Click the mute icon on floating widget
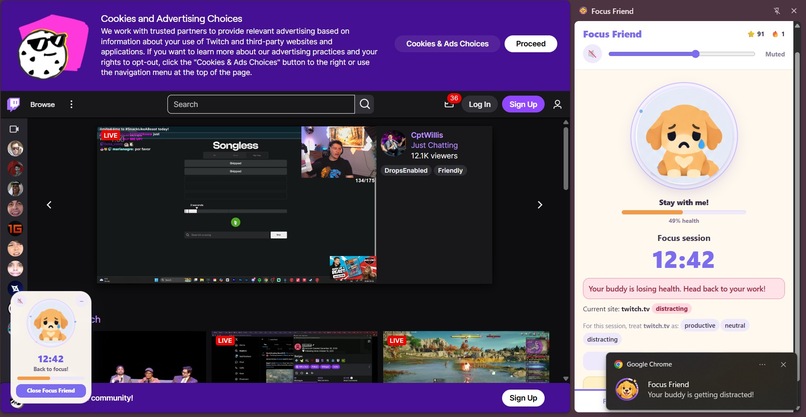This screenshot has height=417, width=806. point(20,301)
